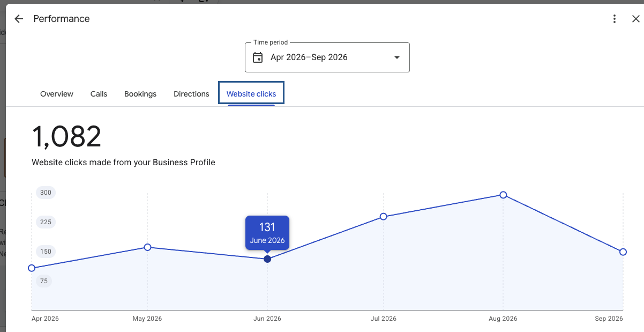
Task: Click the Apr 2026 x-axis label
Action: click(45, 319)
